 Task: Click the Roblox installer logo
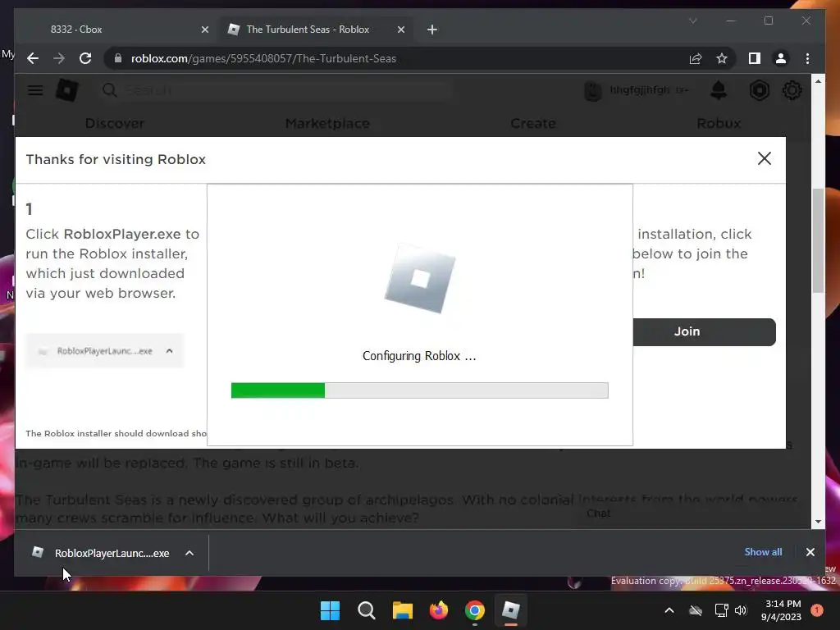[420, 279]
